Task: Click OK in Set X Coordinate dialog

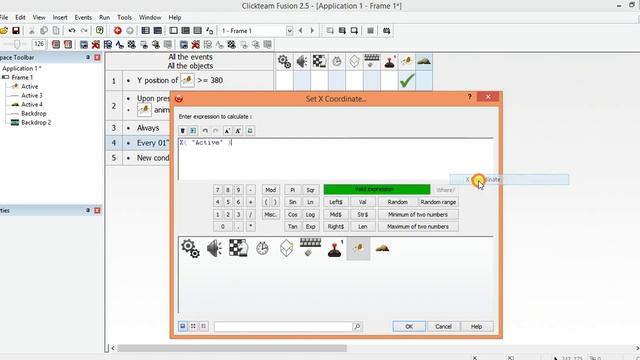Action: click(x=409, y=327)
